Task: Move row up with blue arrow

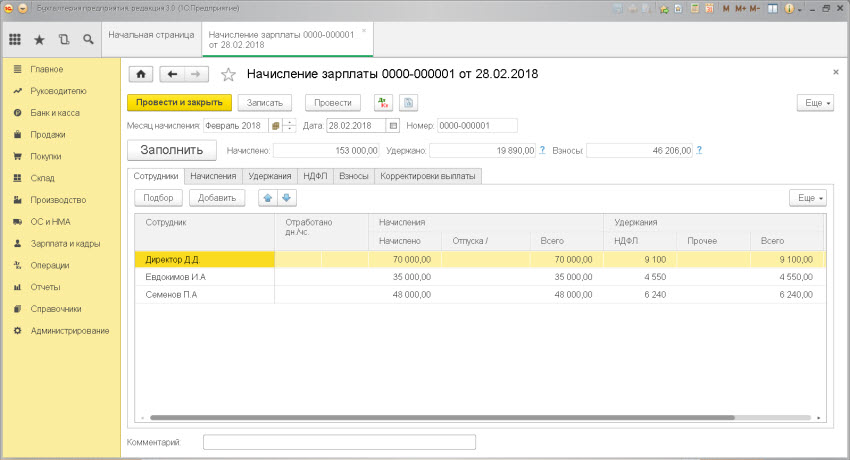Action: pyautogui.click(x=267, y=198)
